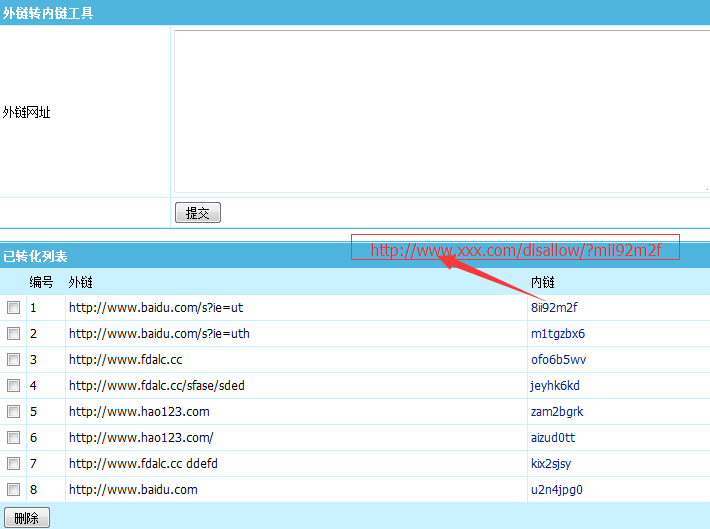
Task: Tick the checkbox beside www.fdalc.cc row 3
Action: tap(14, 360)
